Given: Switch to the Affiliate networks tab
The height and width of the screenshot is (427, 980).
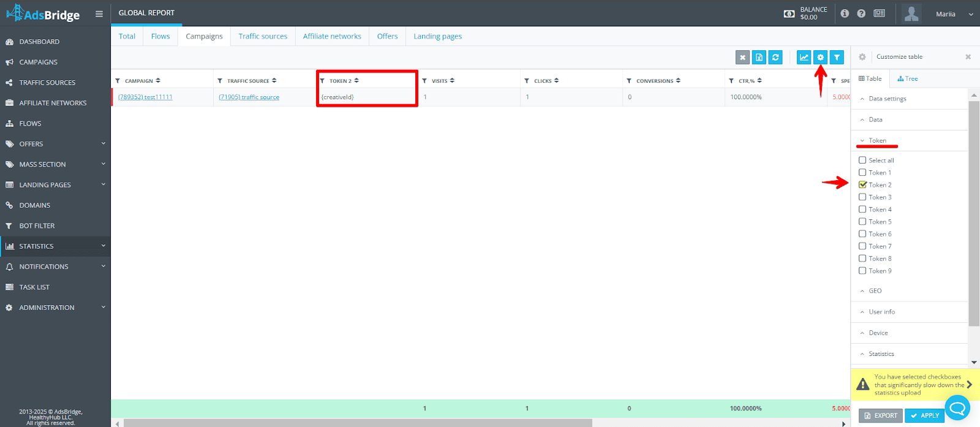Looking at the screenshot, I should coord(332,36).
